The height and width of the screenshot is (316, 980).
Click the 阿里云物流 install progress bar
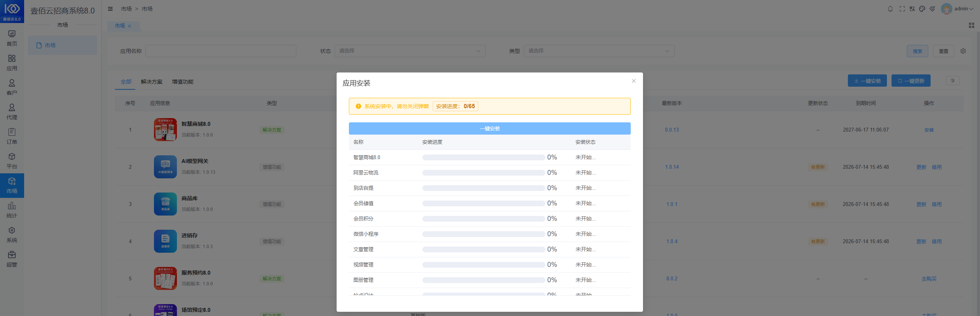(484, 173)
